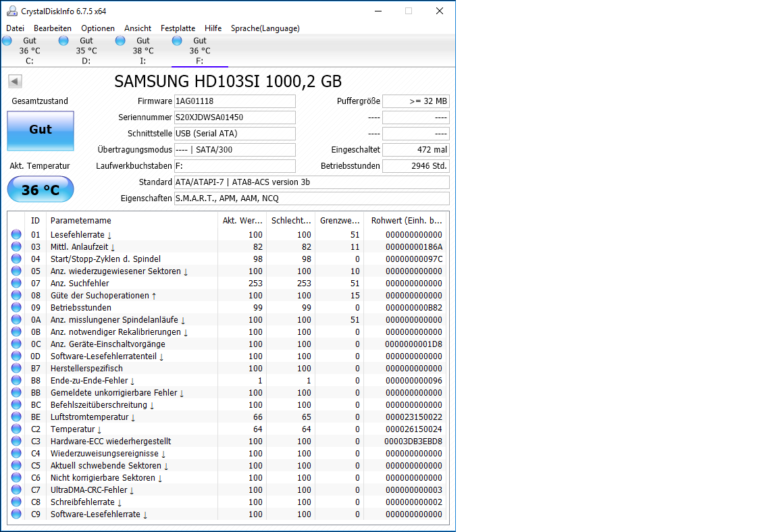Click the Standard field ATA/ATAPI-7
This screenshot has width=778, height=532.
[311, 182]
